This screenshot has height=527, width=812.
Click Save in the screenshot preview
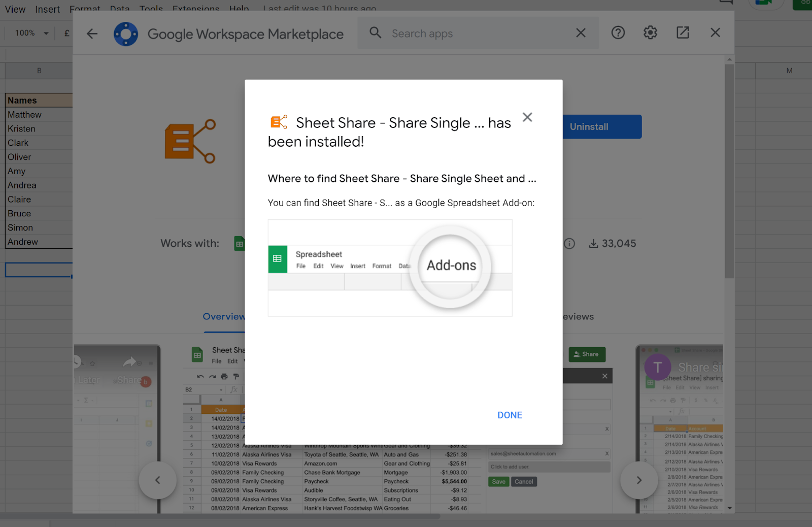click(x=498, y=482)
